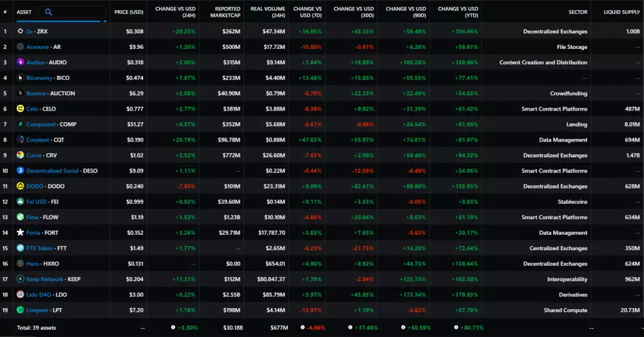644x337 pixels.
Task: Click the Derivatives sector cell
Action: coord(573,295)
